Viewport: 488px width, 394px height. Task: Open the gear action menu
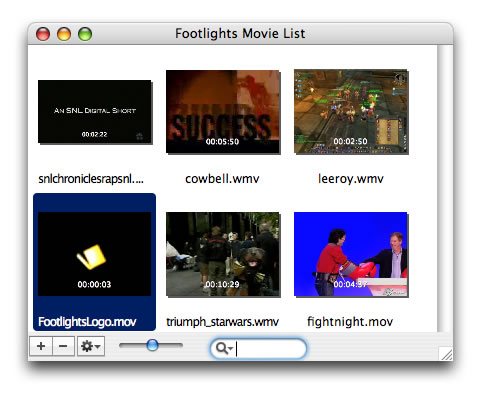pos(91,346)
